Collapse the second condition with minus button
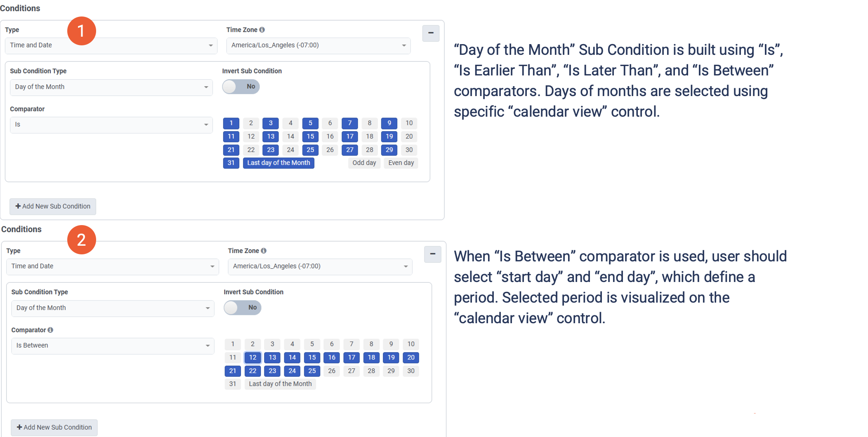The width and height of the screenshot is (868, 437). (x=432, y=254)
